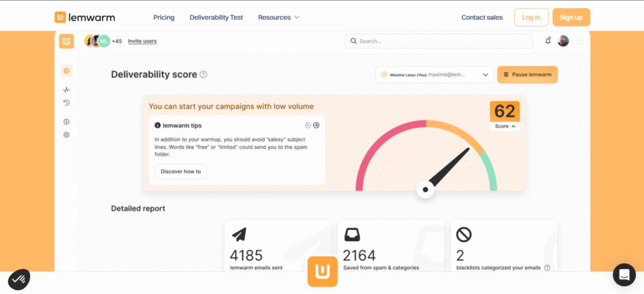644x294 pixels.
Task: Show the next lemwarm tip arrow
Action: tap(316, 125)
